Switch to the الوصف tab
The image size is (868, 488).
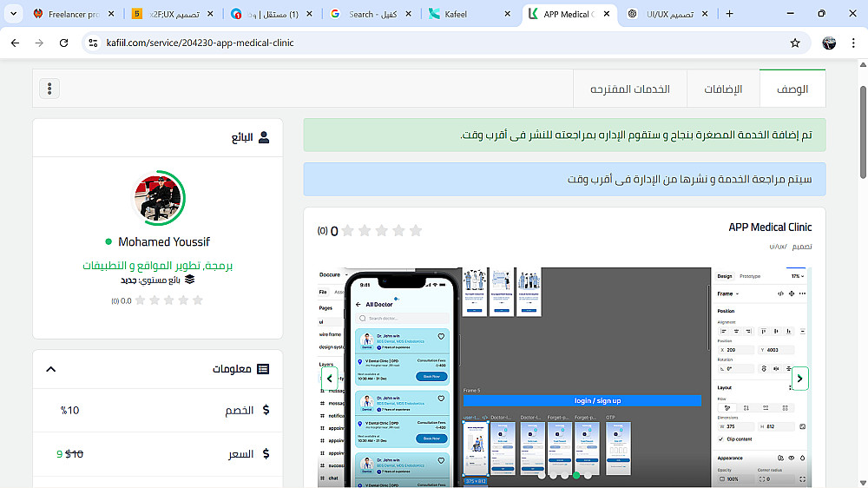coord(792,89)
